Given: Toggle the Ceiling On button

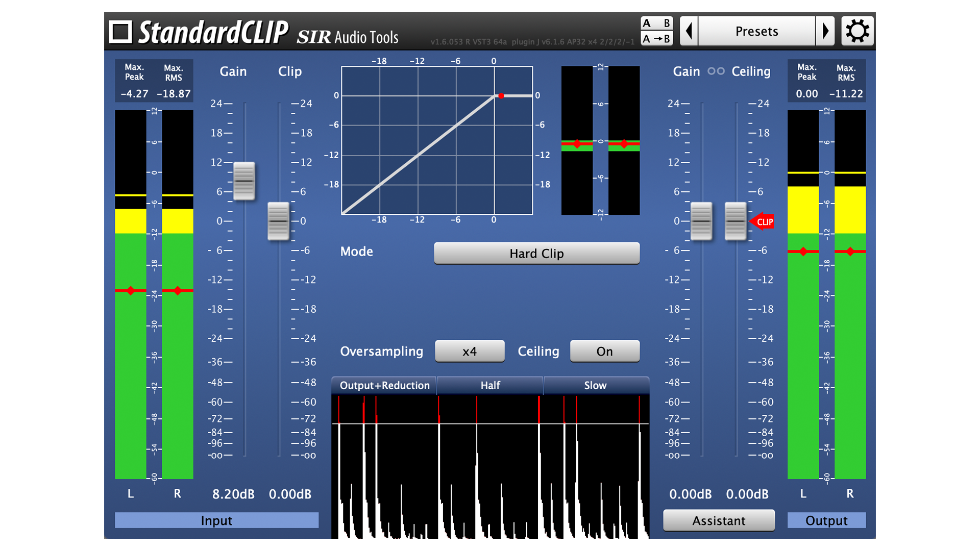Looking at the screenshot, I should tap(604, 352).
